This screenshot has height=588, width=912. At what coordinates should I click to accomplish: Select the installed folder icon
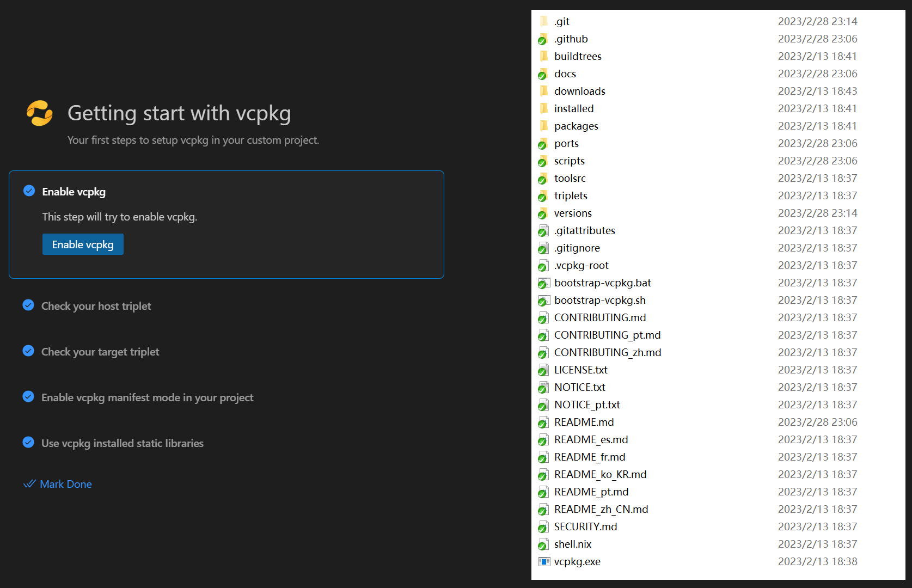pyautogui.click(x=543, y=108)
